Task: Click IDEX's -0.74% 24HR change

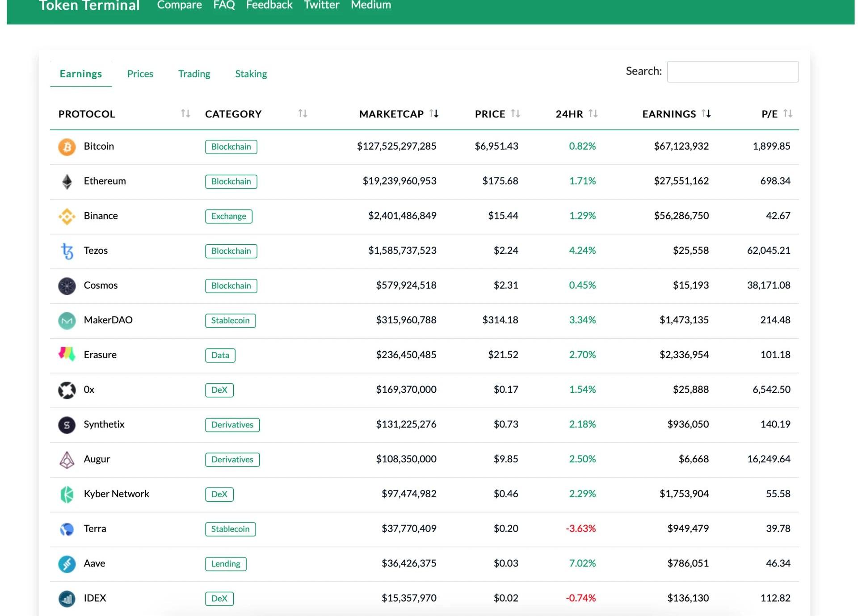Action: coord(581,598)
